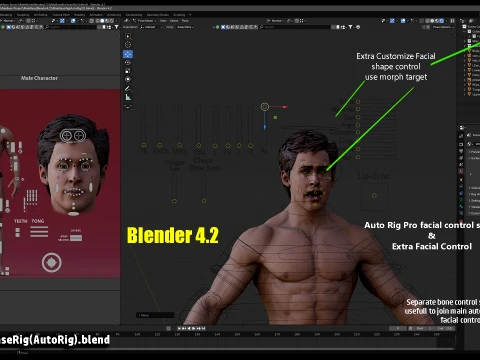
Task: Open the Render properties tab
Action: [461, 144]
